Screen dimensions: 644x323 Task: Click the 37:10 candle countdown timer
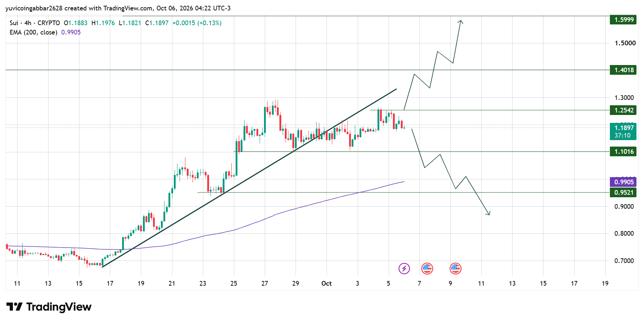point(623,135)
